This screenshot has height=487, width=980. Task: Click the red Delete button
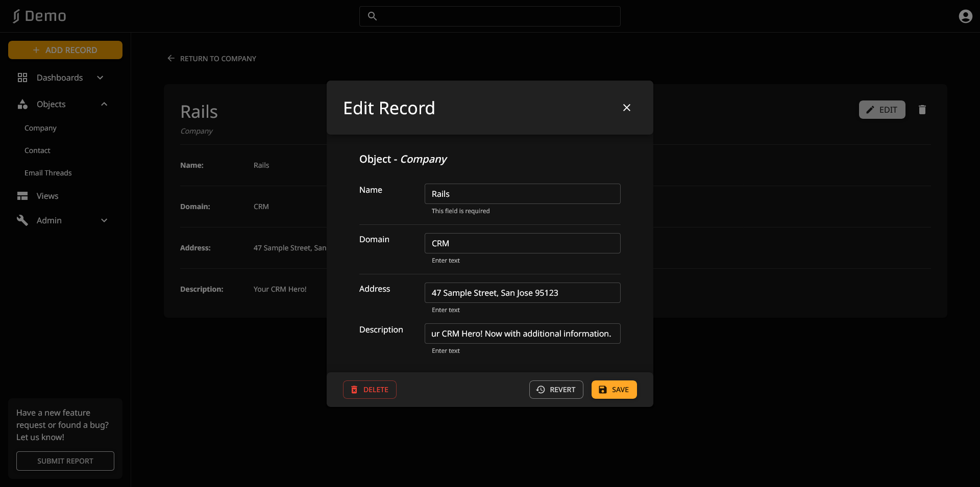(x=370, y=390)
